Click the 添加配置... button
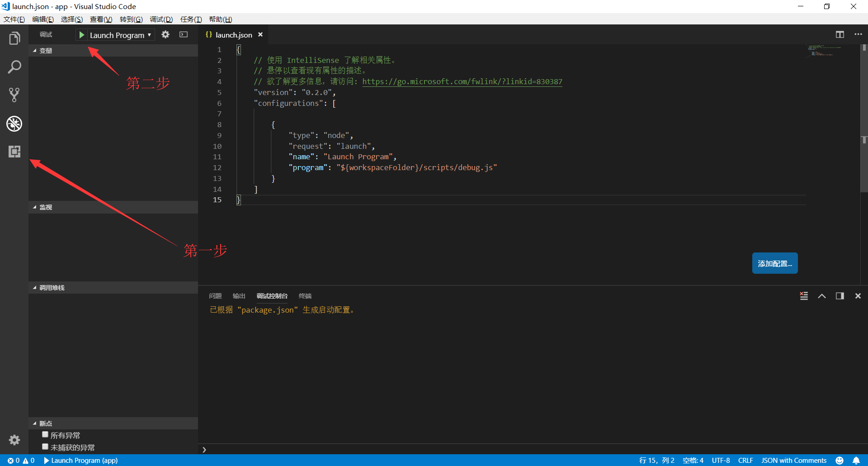Viewport: 868px width, 466px height. [x=775, y=263]
